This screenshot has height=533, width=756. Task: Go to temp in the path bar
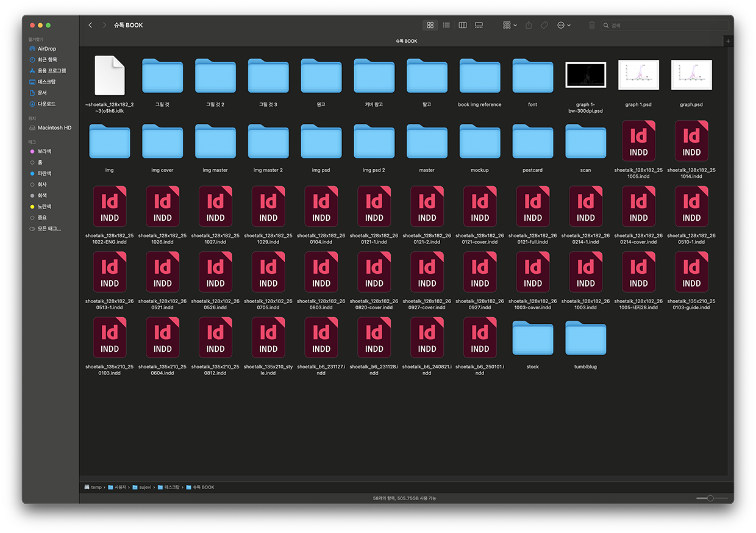[x=93, y=487]
